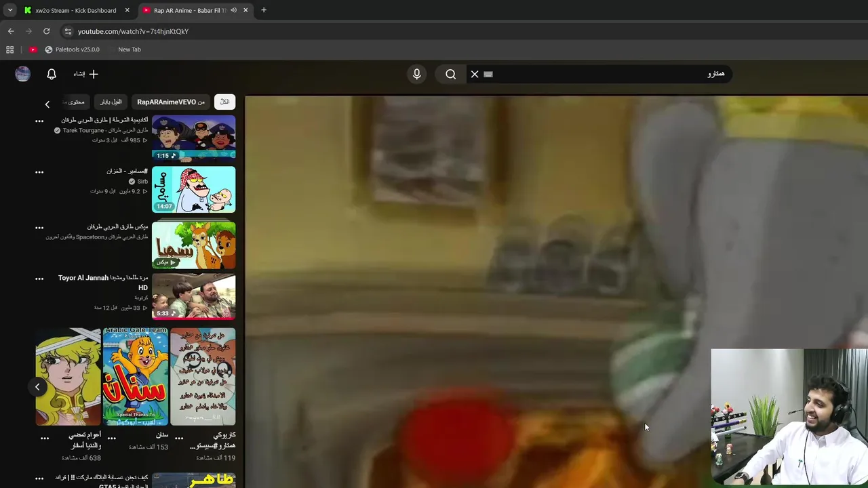Open the Paletools v25.0.0 bookmark
Screen dimensions: 868x488
[x=72, y=49]
